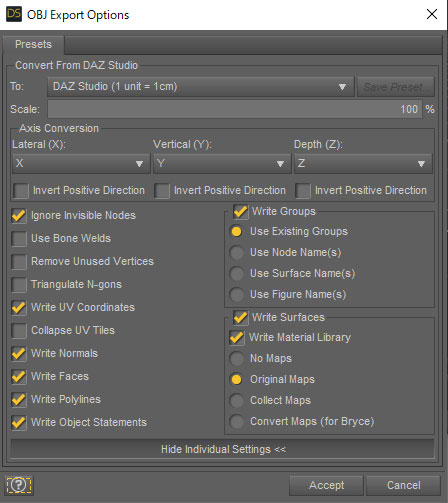Click Hide Individual Settings button
Screen dimensions: 448x503
[223, 449]
